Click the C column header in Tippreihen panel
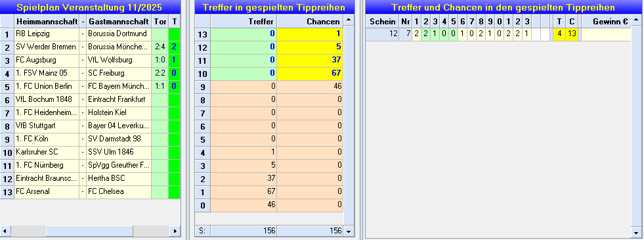The image size is (644, 240). click(x=572, y=21)
